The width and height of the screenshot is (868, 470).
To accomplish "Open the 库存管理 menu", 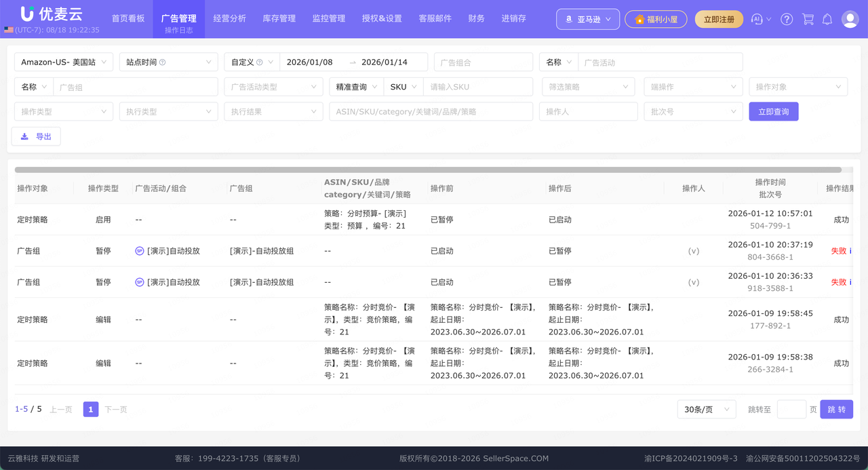I will click(279, 19).
